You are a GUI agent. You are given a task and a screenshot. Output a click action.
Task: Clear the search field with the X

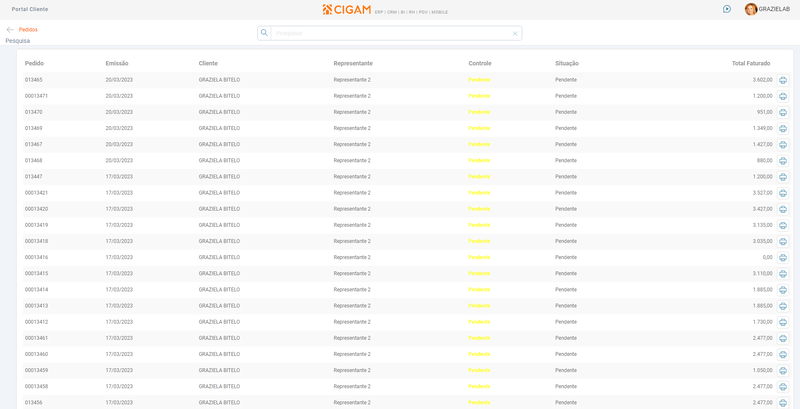pyautogui.click(x=515, y=34)
